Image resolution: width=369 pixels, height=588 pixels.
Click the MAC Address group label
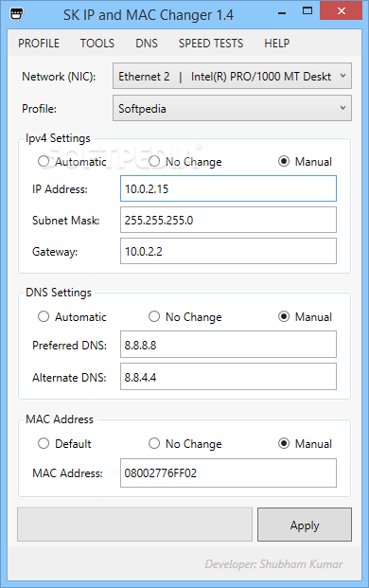[x=60, y=419]
